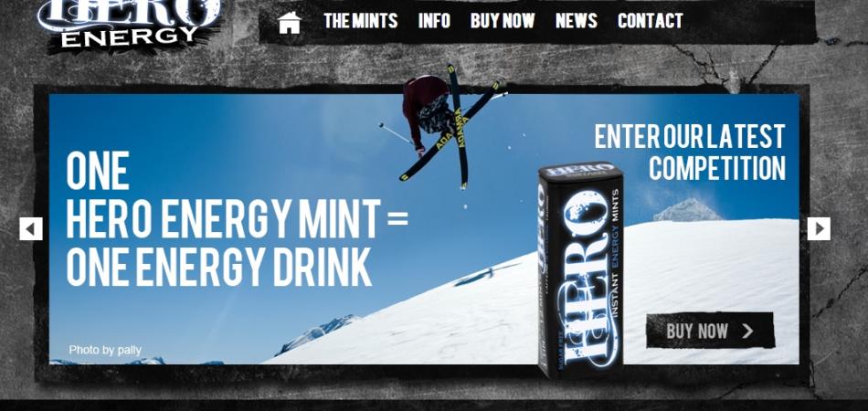The height and width of the screenshot is (411, 868).
Task: Click the 'Instant Energy Mints' text on tin
Action: pos(615,253)
